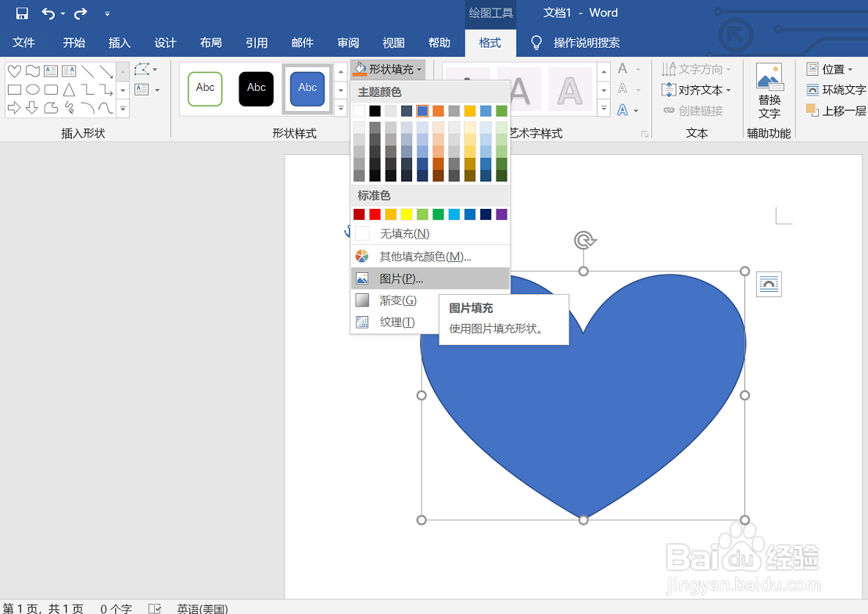Click the rotation handle above the heart

[x=584, y=240]
